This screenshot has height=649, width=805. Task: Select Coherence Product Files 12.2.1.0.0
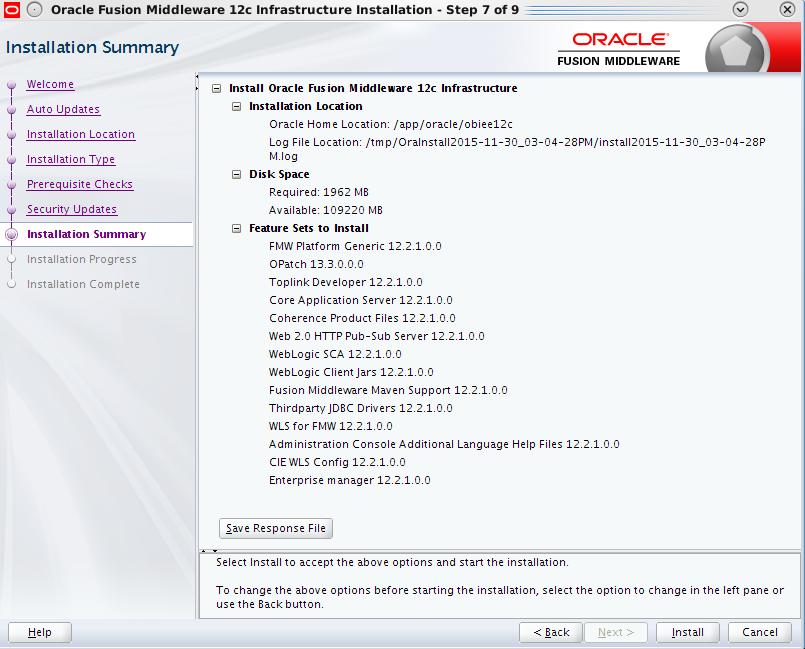tap(362, 318)
